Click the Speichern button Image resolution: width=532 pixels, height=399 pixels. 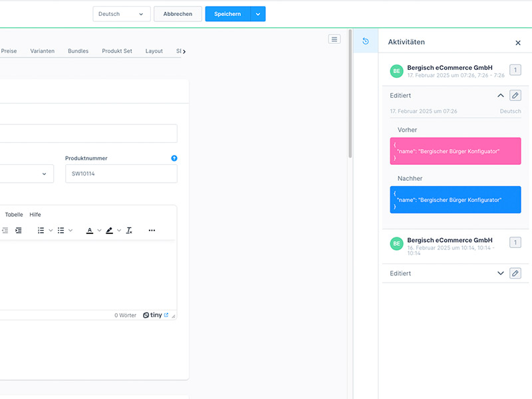(x=227, y=14)
